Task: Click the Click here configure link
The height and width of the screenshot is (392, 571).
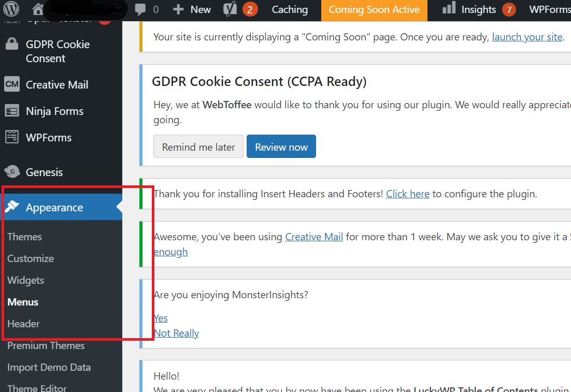Action: (407, 194)
